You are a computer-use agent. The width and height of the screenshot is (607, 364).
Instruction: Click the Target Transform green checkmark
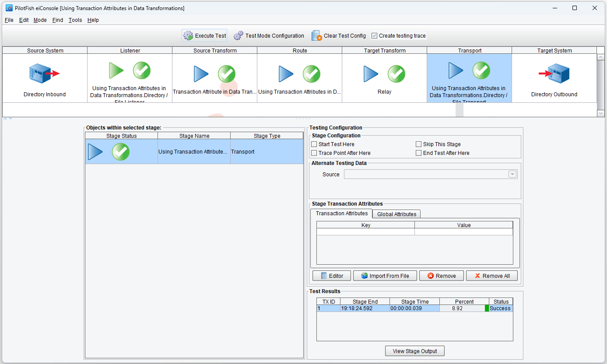click(x=396, y=74)
